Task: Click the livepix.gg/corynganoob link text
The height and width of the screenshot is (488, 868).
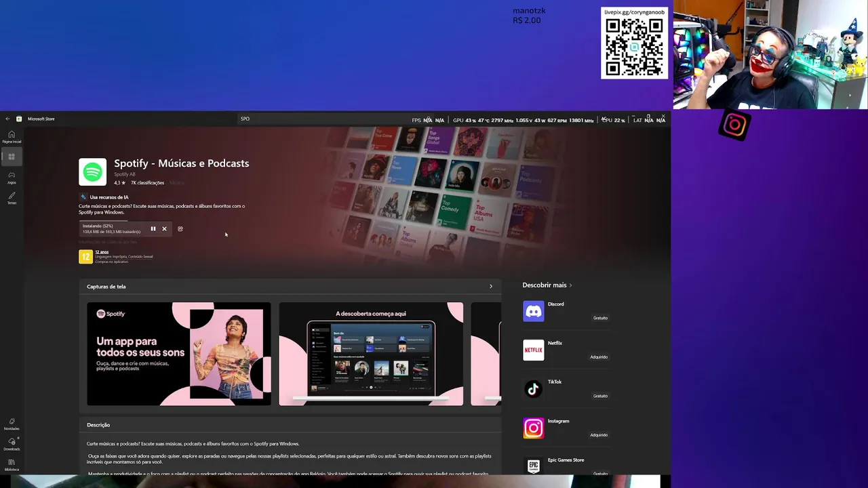Action: [x=635, y=12]
